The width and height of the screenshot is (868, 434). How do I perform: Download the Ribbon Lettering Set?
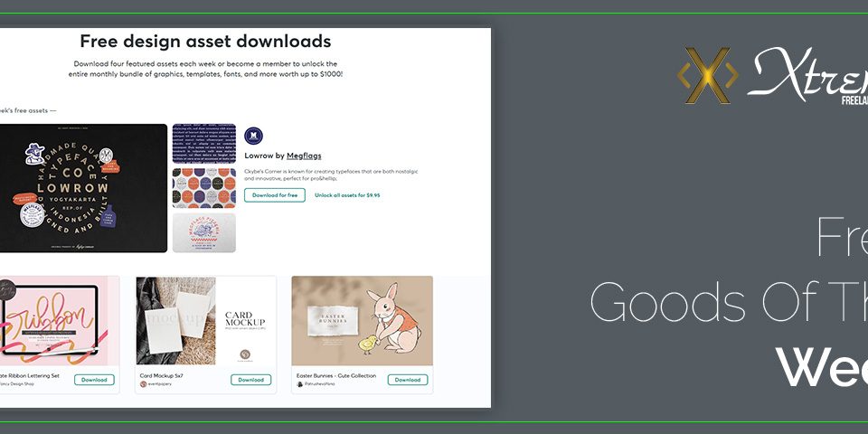tap(94, 380)
